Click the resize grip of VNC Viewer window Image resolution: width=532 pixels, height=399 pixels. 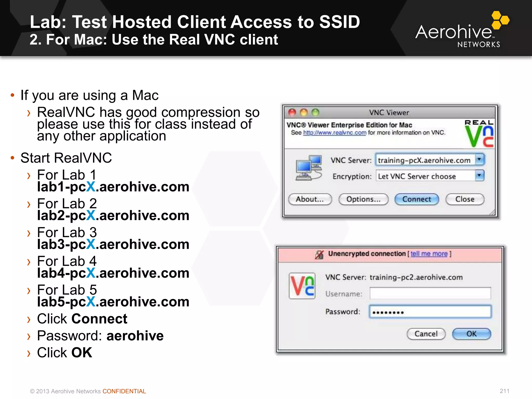point(492,212)
